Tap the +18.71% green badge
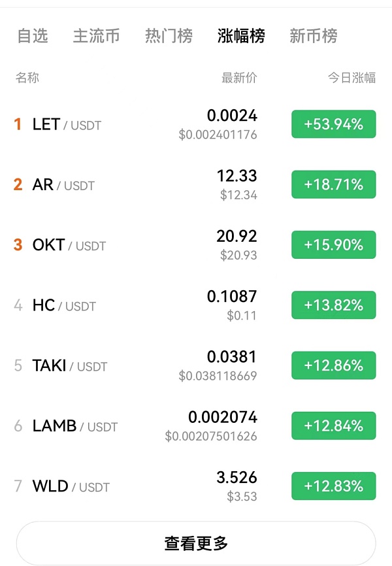This screenshot has width=392, height=566. (x=333, y=185)
